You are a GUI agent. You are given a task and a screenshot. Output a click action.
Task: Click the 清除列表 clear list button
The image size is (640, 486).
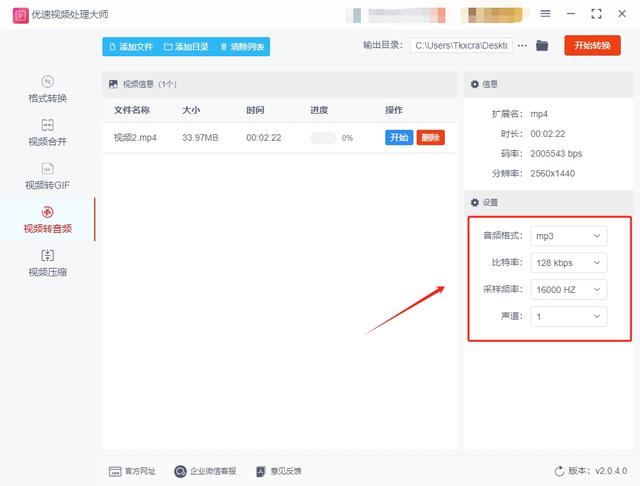[x=242, y=47]
